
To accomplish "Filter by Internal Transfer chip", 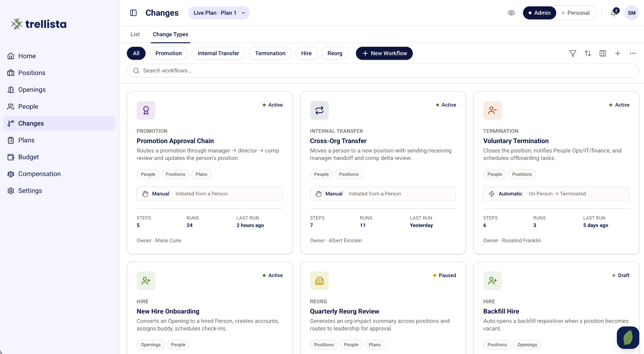I will (218, 53).
